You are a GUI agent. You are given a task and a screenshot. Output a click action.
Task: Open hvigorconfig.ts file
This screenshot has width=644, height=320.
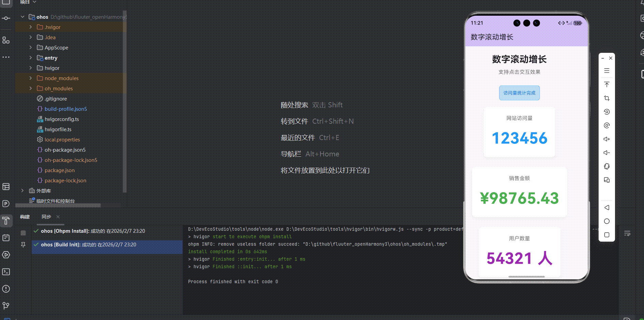(61, 119)
